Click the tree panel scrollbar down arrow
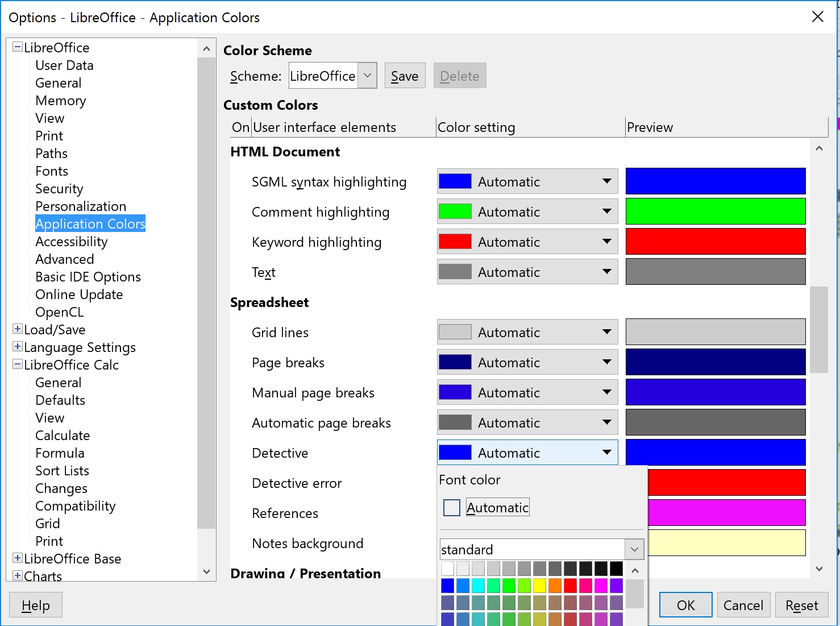Image resolution: width=840 pixels, height=626 pixels. pos(206,573)
